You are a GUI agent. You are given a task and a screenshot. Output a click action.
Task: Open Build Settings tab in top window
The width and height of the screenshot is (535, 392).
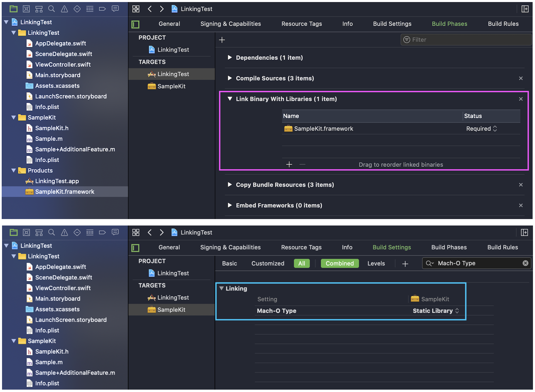392,24
